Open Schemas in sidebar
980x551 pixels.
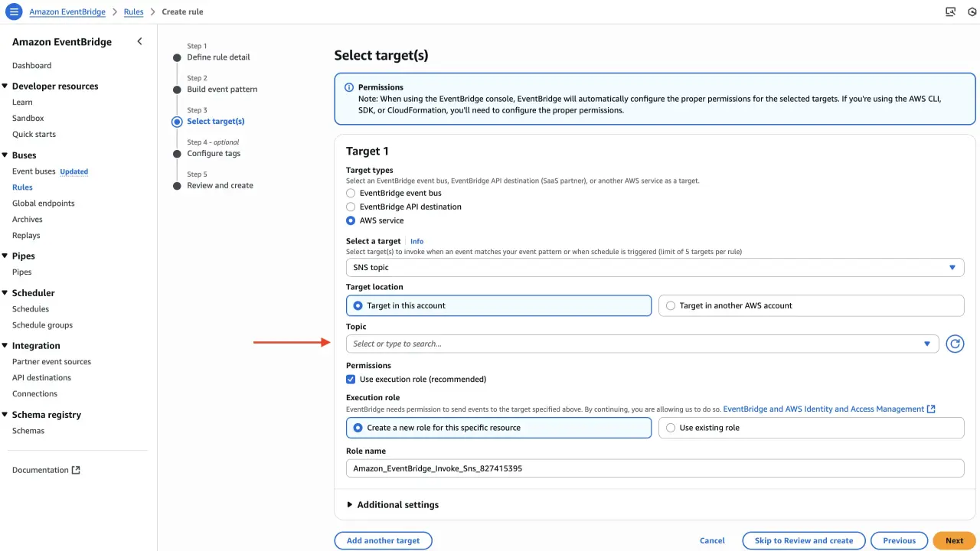tap(28, 431)
